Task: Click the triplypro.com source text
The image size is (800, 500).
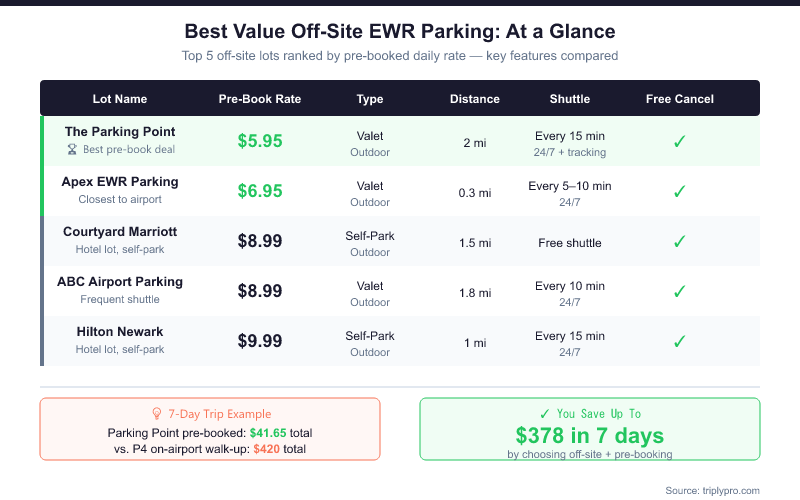Action: point(712,490)
